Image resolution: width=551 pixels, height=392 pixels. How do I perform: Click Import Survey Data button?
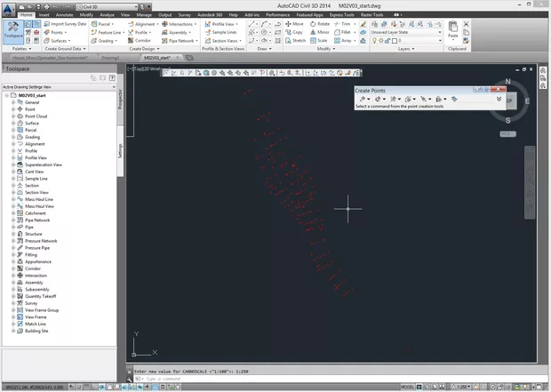pos(68,24)
